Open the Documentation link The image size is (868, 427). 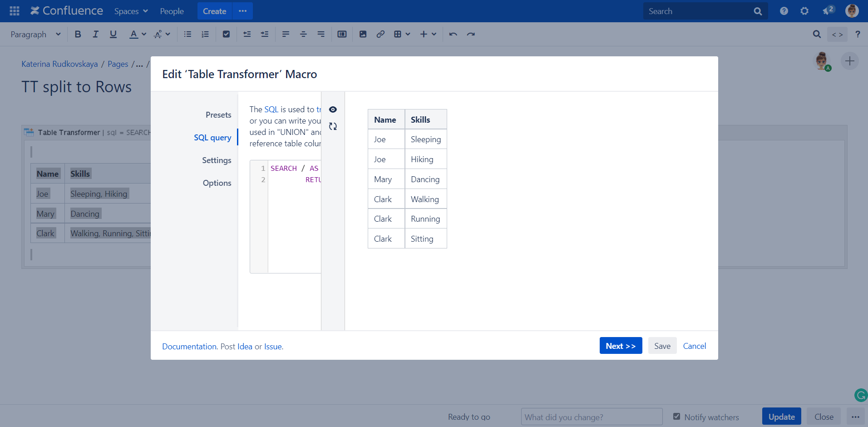(x=189, y=347)
